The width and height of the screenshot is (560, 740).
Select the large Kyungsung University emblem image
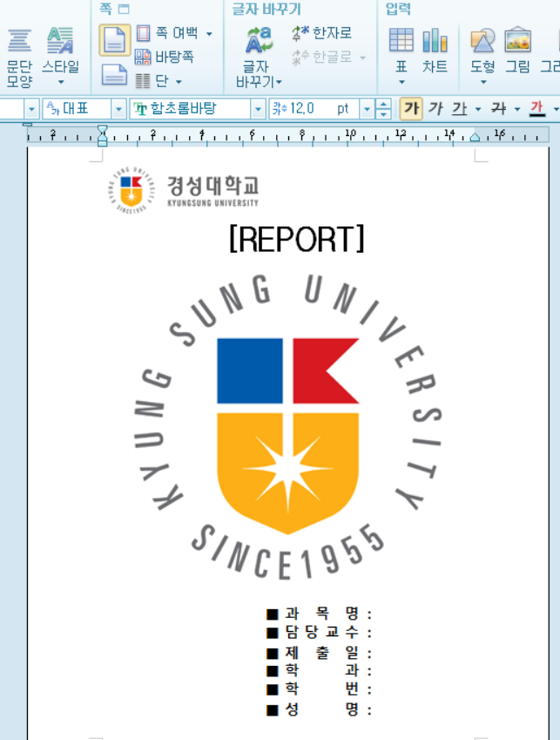click(x=287, y=426)
